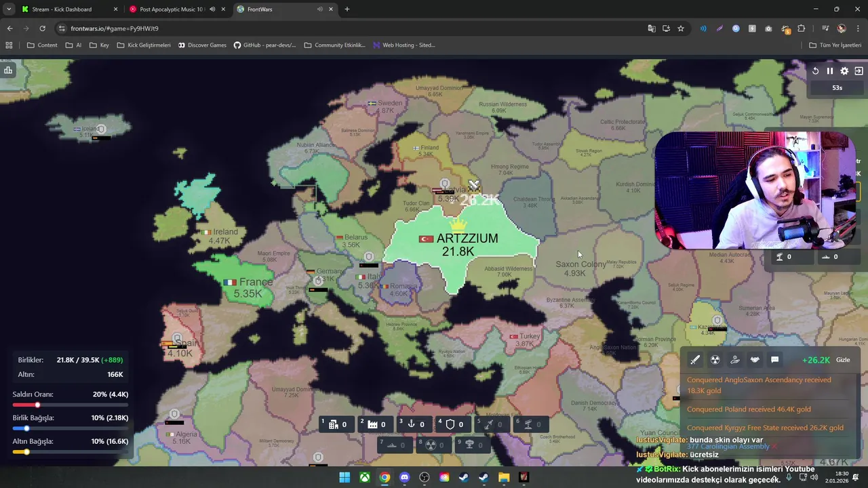
Task: Filter events by sword attack icon
Action: (695, 360)
